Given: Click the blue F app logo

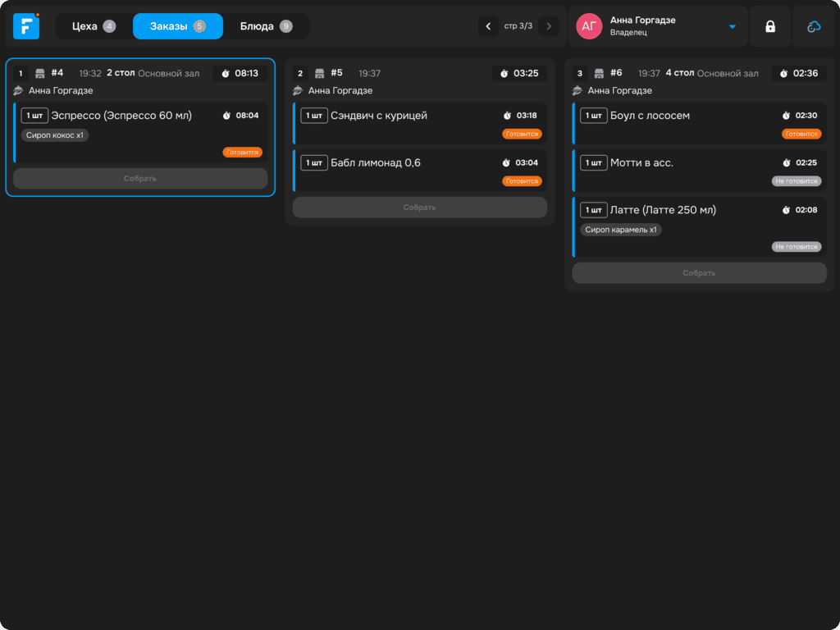Looking at the screenshot, I should click(26, 26).
